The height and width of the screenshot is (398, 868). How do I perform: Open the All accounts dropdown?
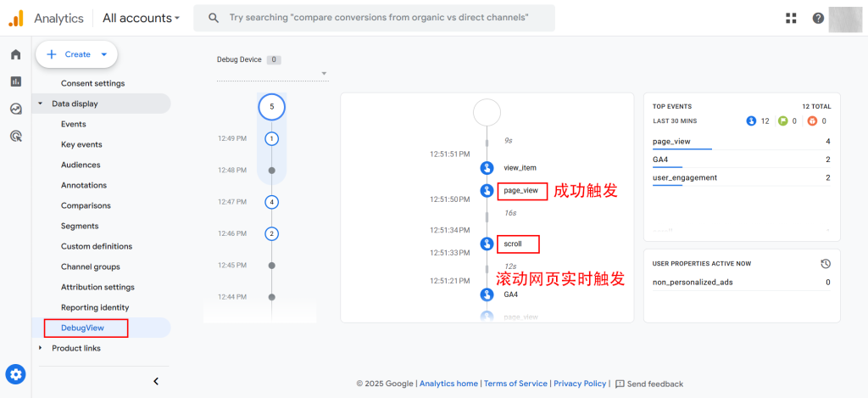[x=142, y=18]
